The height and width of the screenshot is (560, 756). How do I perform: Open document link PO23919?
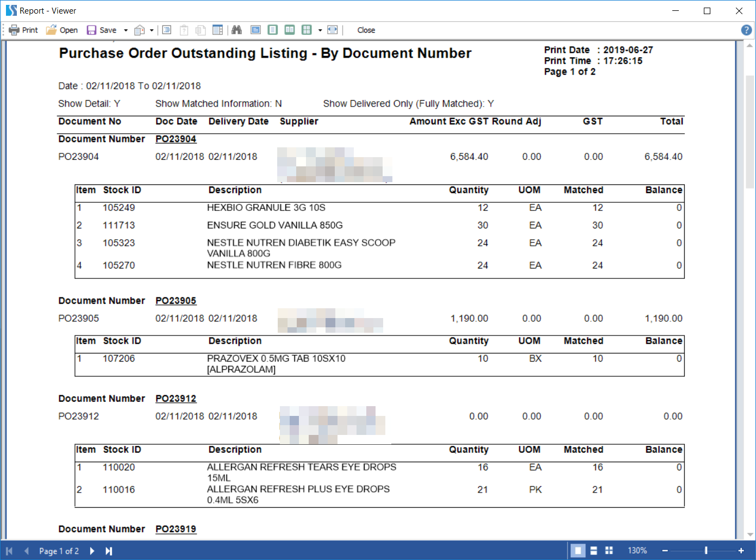tap(176, 529)
